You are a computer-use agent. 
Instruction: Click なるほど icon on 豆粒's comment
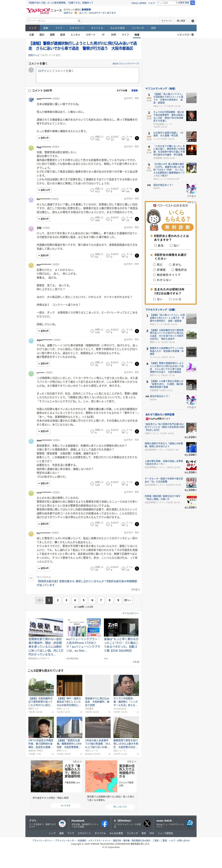(x=108, y=255)
